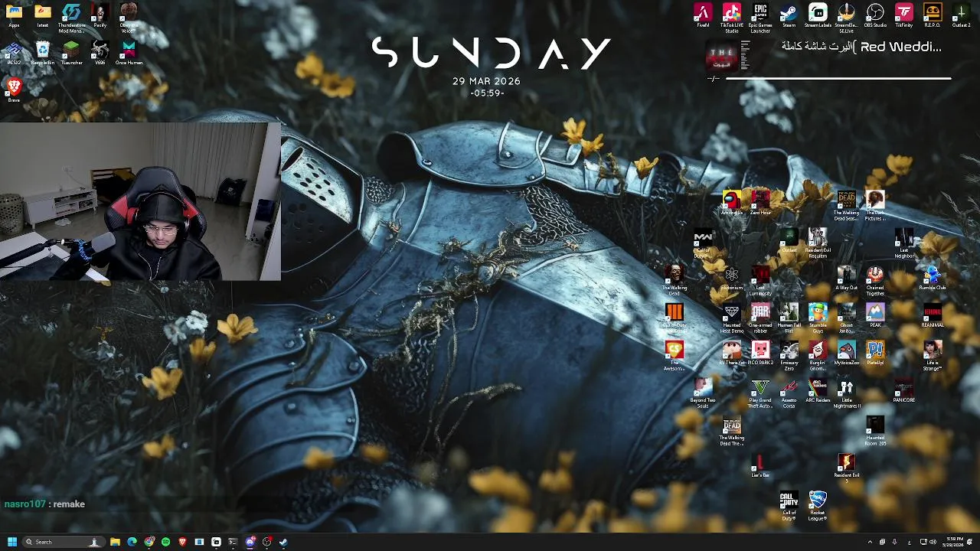The image size is (980, 551).
Task: Select the Little Nightmares II shortcut
Action: click(846, 393)
